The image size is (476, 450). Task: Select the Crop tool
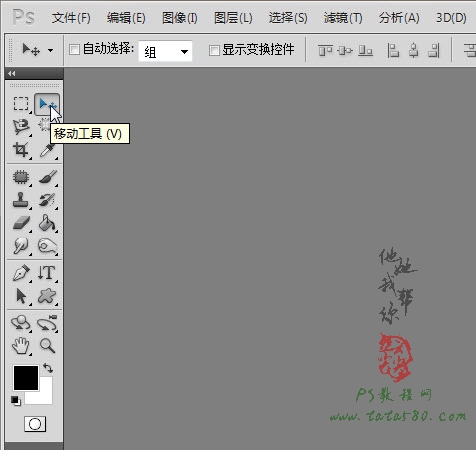click(x=21, y=150)
